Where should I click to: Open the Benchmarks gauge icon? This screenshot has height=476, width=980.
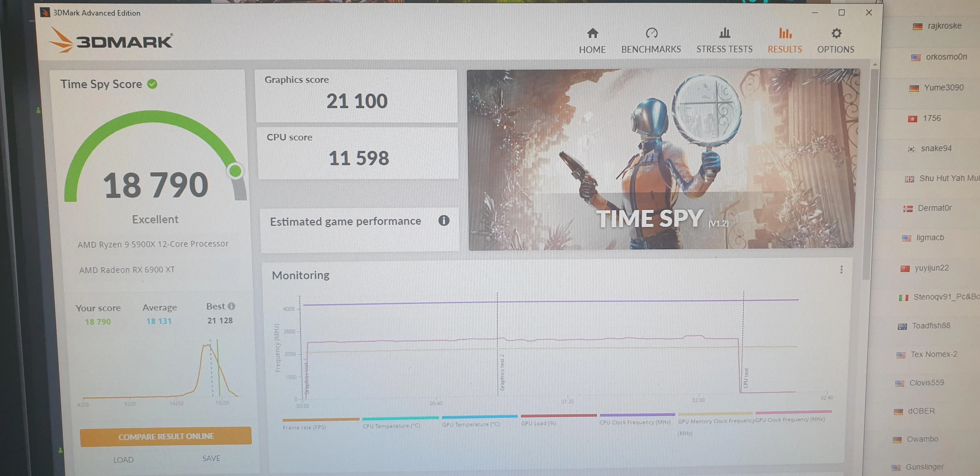(x=651, y=33)
